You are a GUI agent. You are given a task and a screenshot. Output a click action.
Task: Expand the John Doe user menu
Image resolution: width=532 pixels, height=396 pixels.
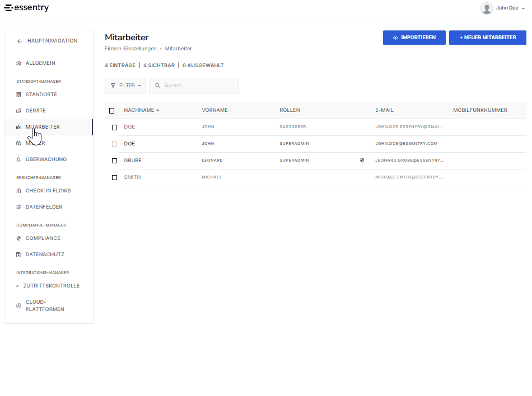(503, 8)
